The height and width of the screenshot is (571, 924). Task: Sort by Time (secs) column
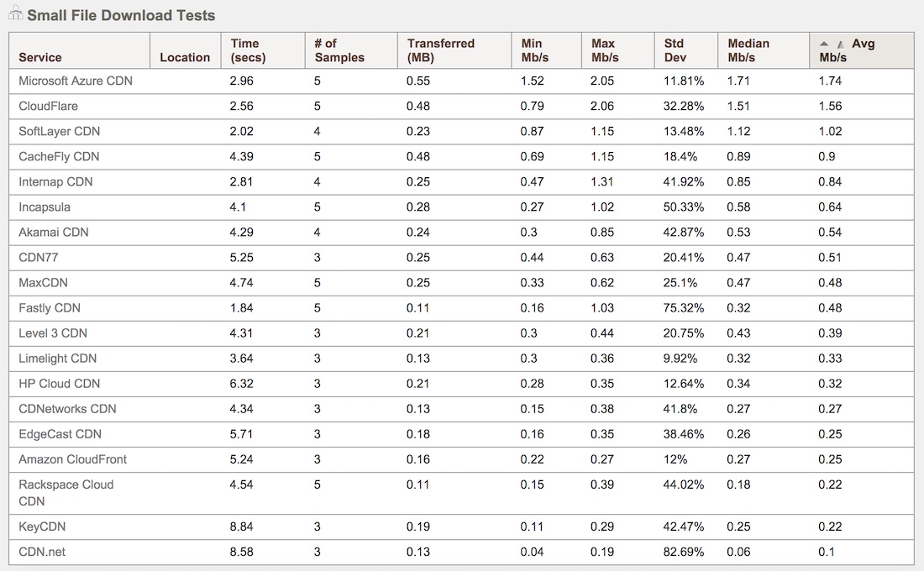244,50
